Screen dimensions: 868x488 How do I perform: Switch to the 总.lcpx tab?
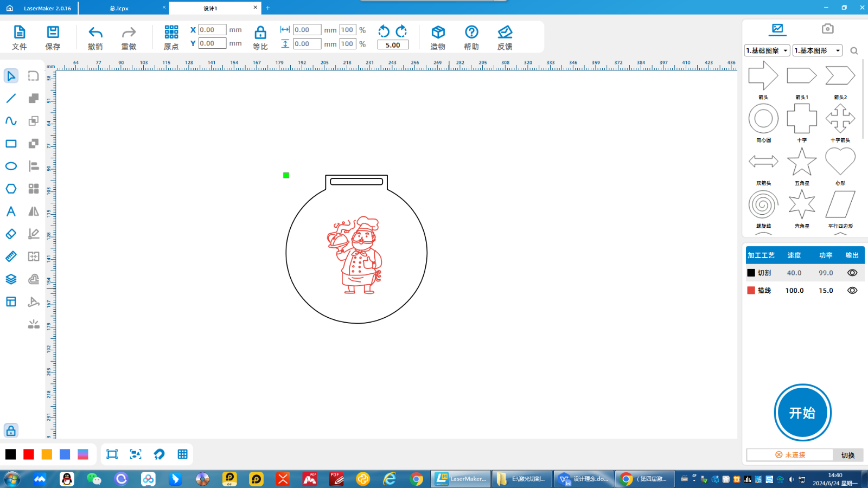point(119,8)
